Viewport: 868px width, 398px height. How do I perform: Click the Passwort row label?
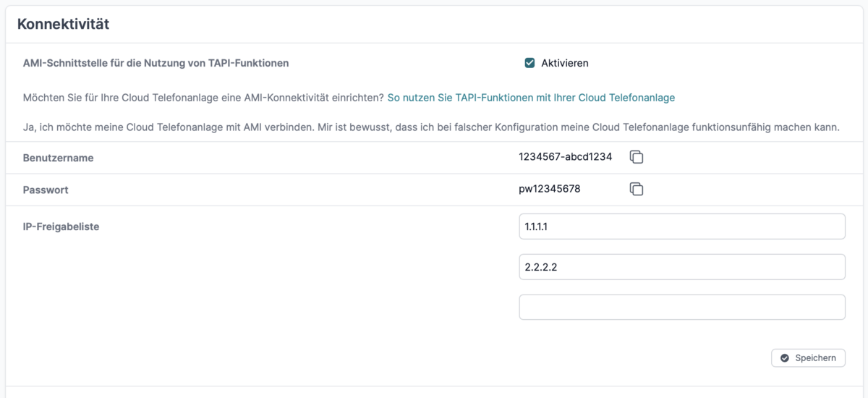point(46,190)
